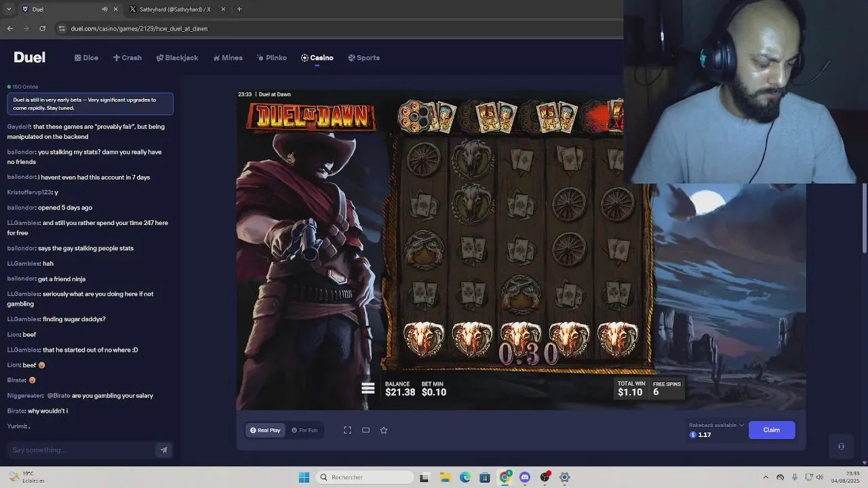View site information icon in address bar
868x488 pixels.
coord(62,28)
